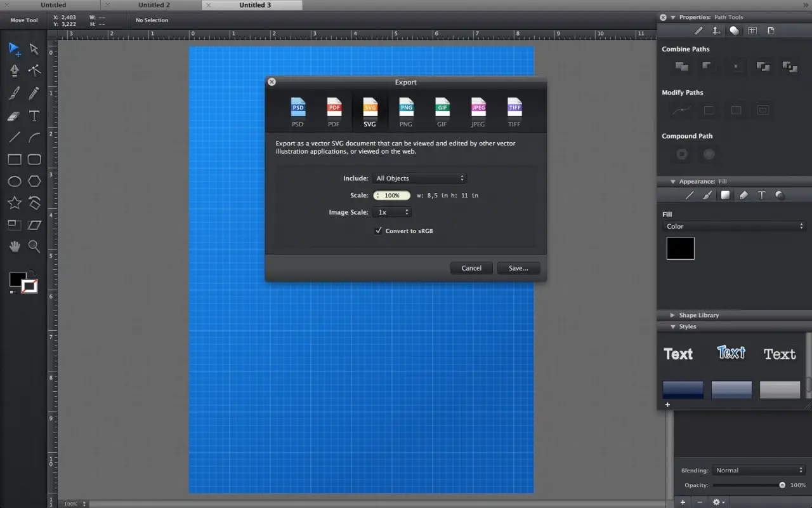This screenshot has height=508, width=812.
Task: Select the Zoom magnifier tool
Action: pyautogui.click(x=34, y=246)
